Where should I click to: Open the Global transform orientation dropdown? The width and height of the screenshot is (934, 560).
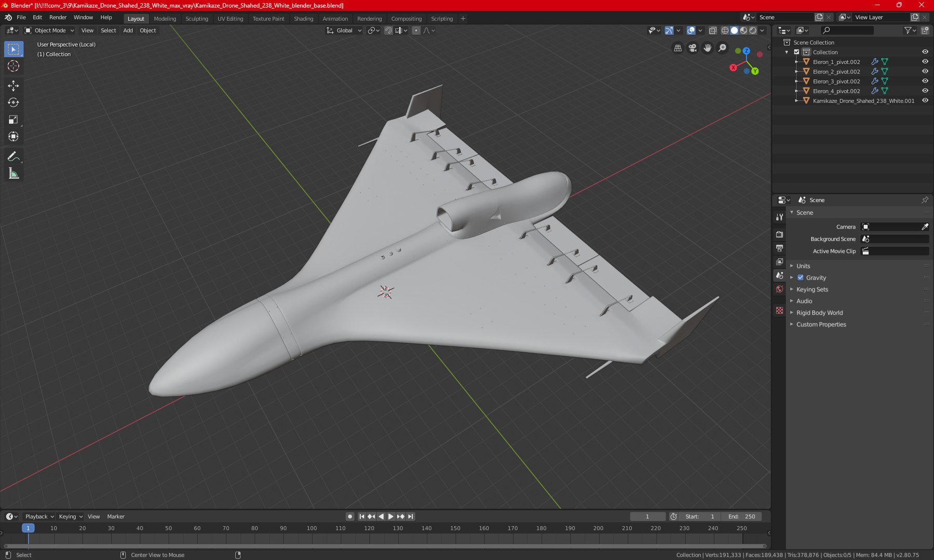[344, 31]
